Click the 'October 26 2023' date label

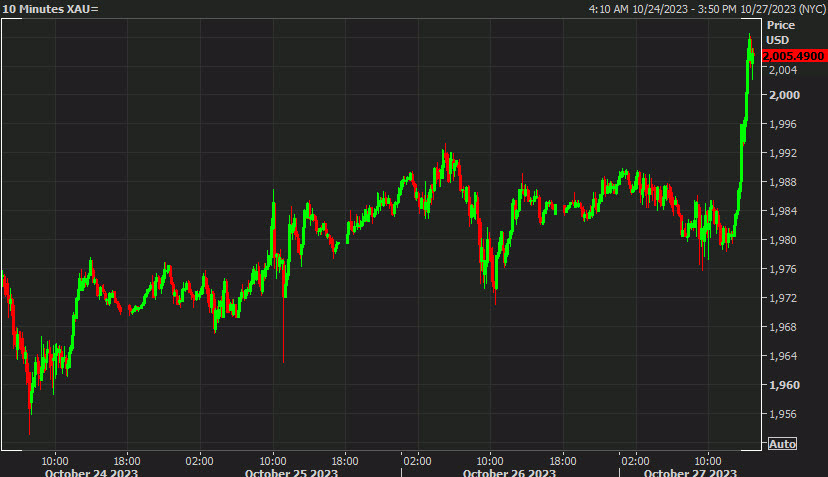coord(509,473)
